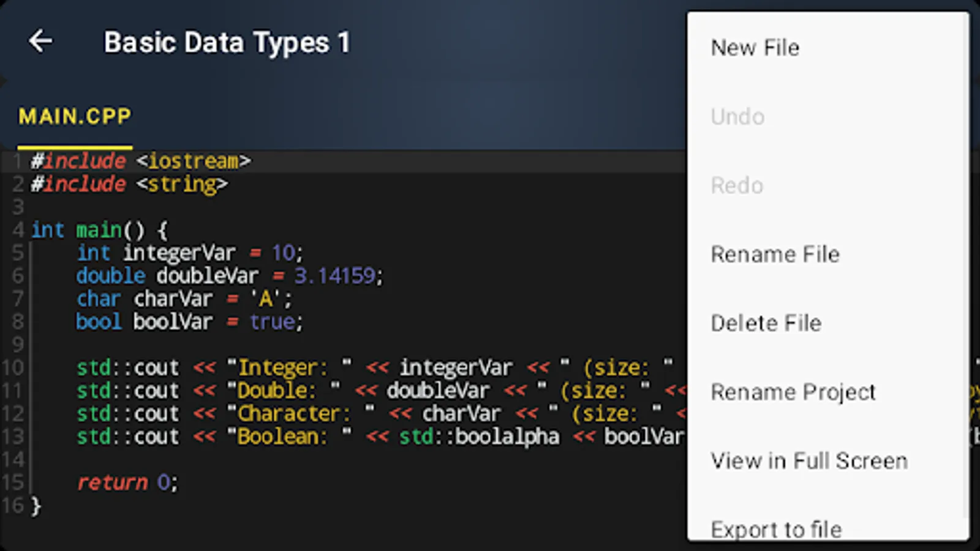This screenshot has height=551, width=980.
Task: Place cursor on the integerVar declaration
Action: coord(178,252)
